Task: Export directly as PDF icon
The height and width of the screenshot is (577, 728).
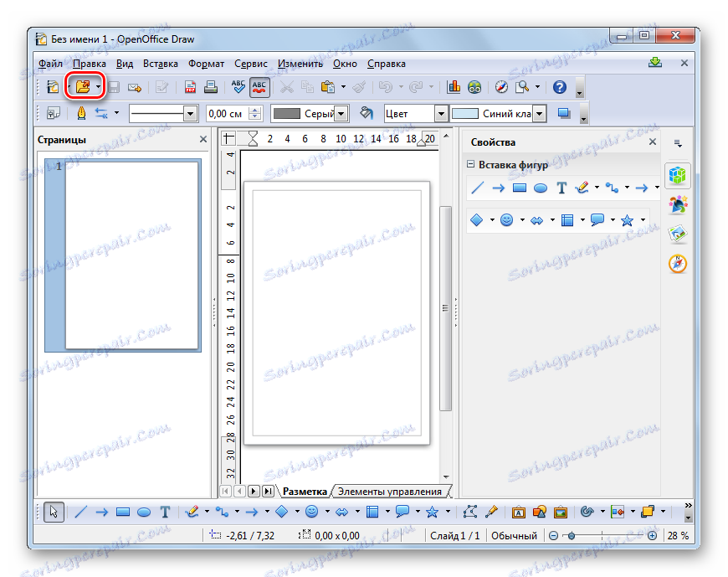Action: click(190, 87)
